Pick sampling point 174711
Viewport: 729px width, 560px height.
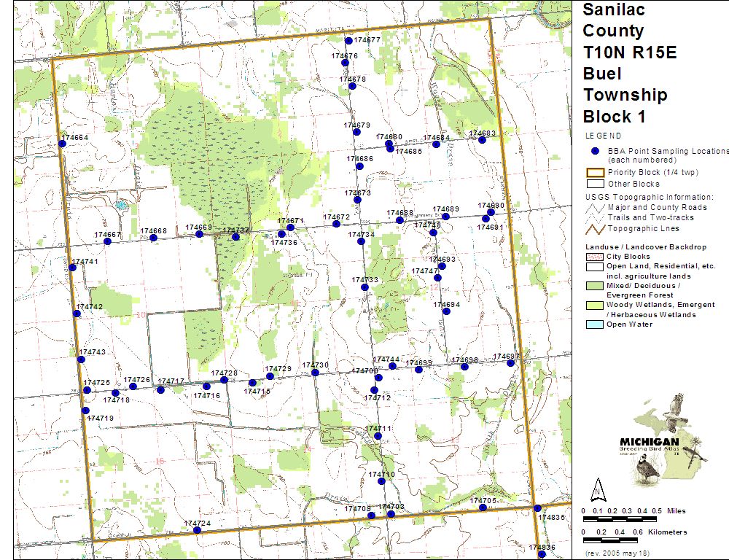click(x=378, y=436)
